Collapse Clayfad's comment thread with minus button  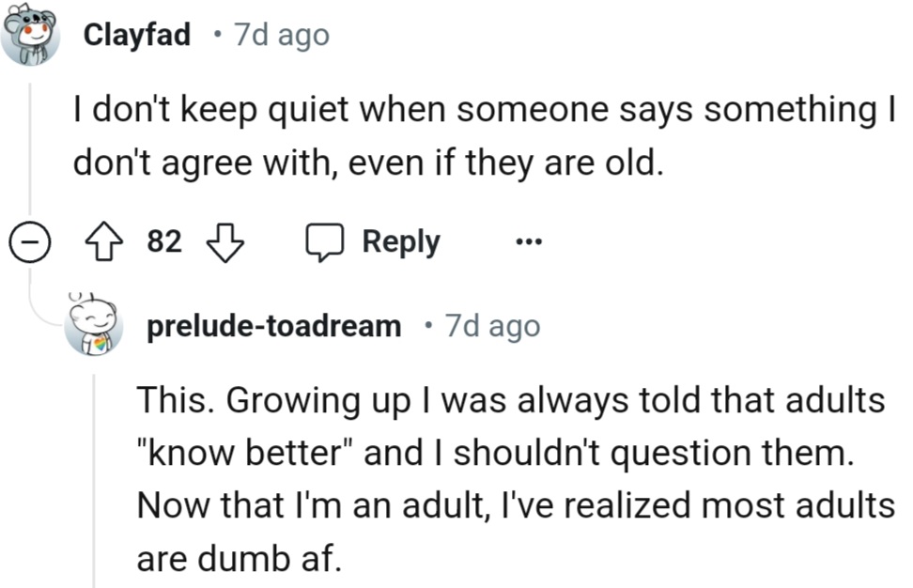[30, 243]
